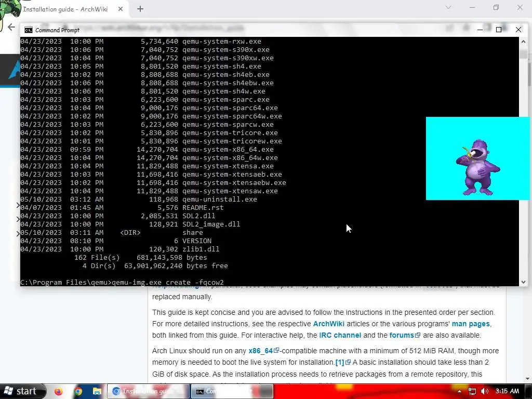Open the x86_64 link

(263, 351)
